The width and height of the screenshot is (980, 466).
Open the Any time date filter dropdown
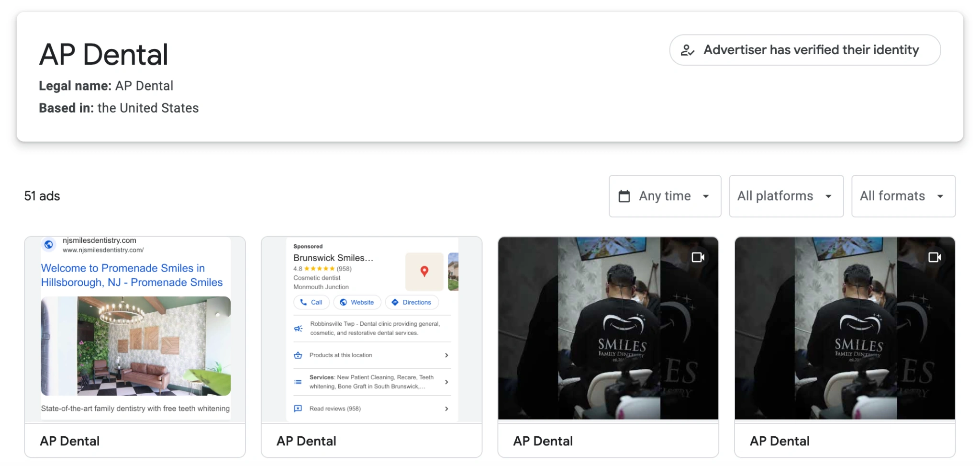coord(665,196)
